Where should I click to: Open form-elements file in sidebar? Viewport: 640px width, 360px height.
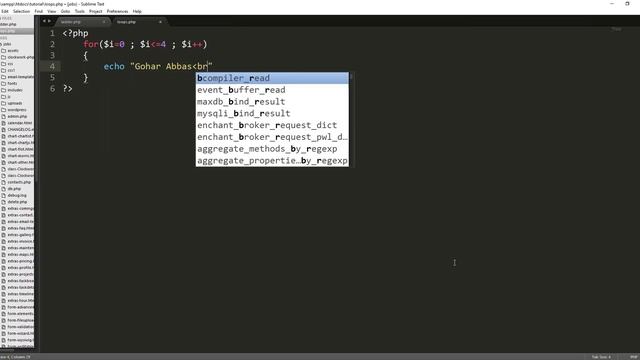point(20,313)
